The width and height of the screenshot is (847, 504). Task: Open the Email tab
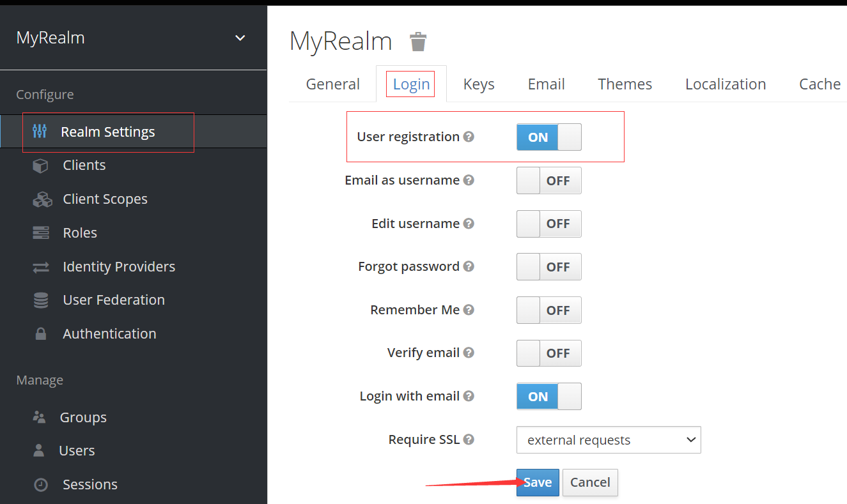[x=547, y=84]
